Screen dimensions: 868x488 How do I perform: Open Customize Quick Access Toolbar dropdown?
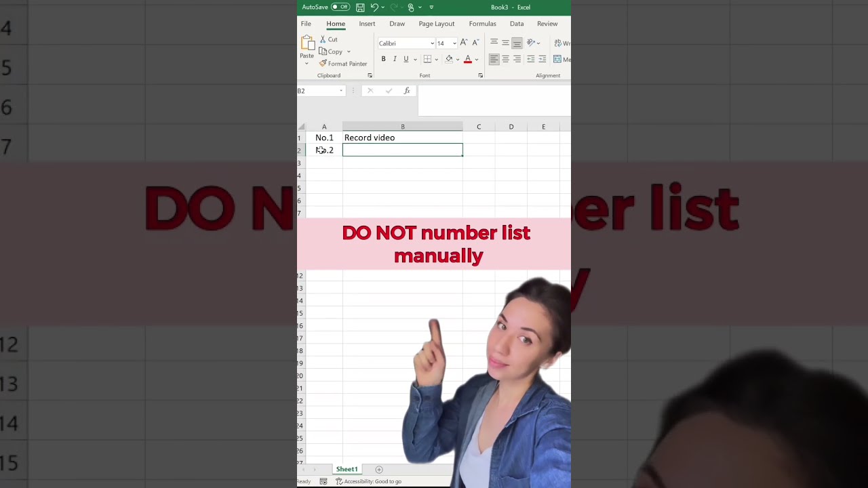pyautogui.click(x=431, y=7)
